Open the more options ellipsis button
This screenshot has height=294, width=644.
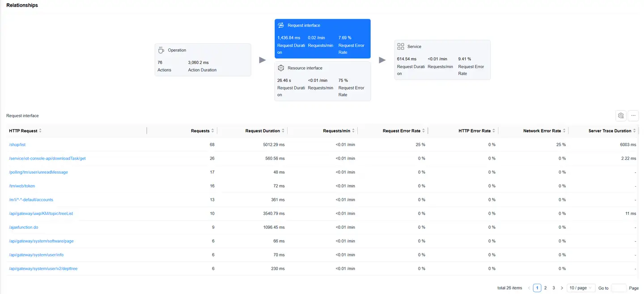(x=633, y=115)
